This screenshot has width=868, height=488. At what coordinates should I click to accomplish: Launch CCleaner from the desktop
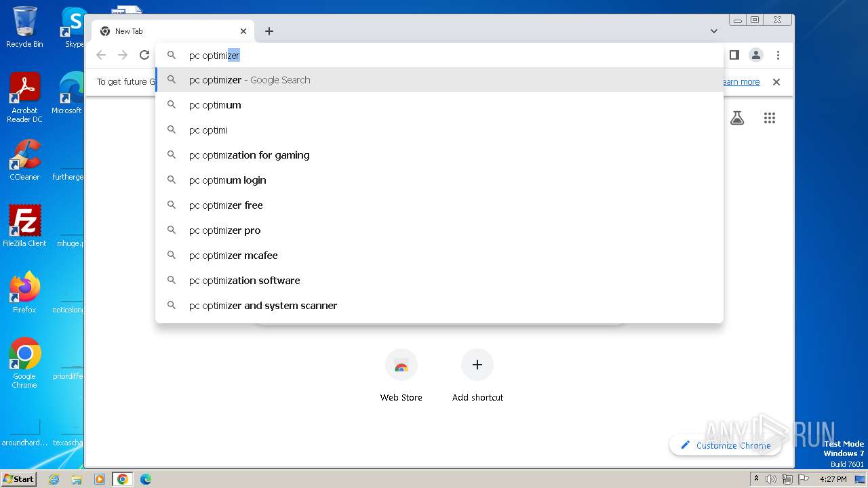(x=24, y=160)
